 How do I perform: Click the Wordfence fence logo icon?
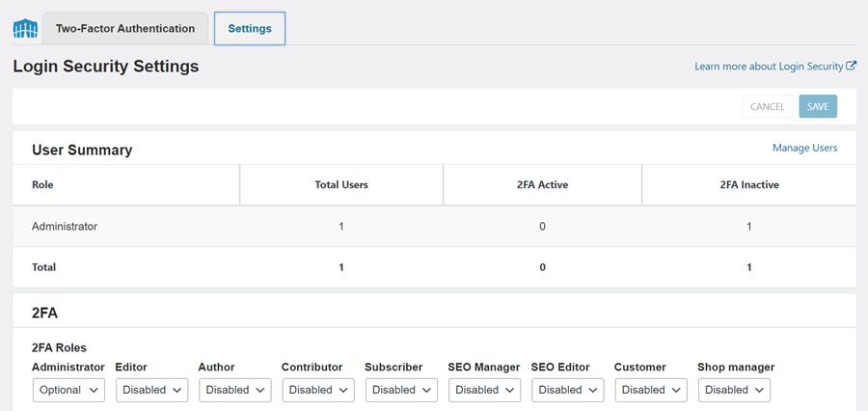[25, 28]
